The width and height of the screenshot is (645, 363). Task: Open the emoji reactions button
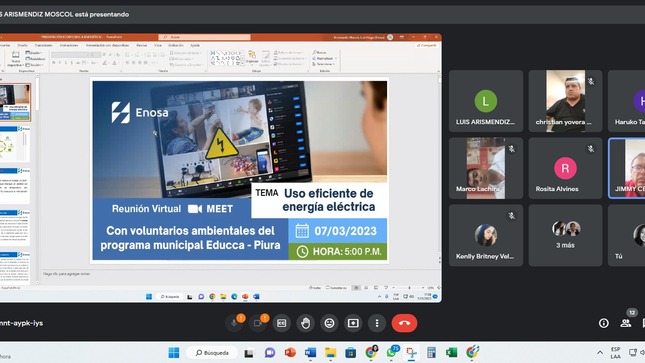pos(329,323)
